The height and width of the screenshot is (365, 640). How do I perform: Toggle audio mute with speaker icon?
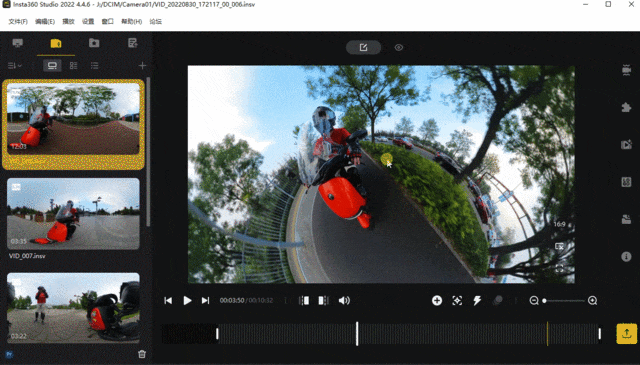tap(344, 300)
